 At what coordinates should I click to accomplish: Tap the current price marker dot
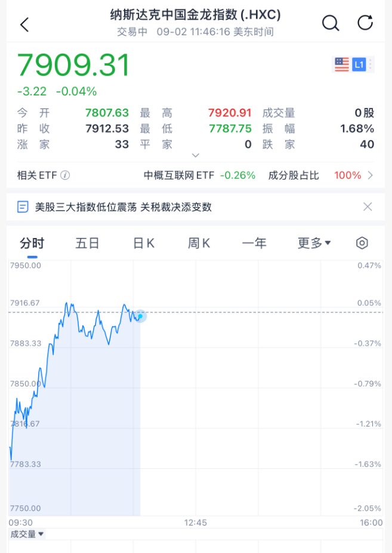140,316
